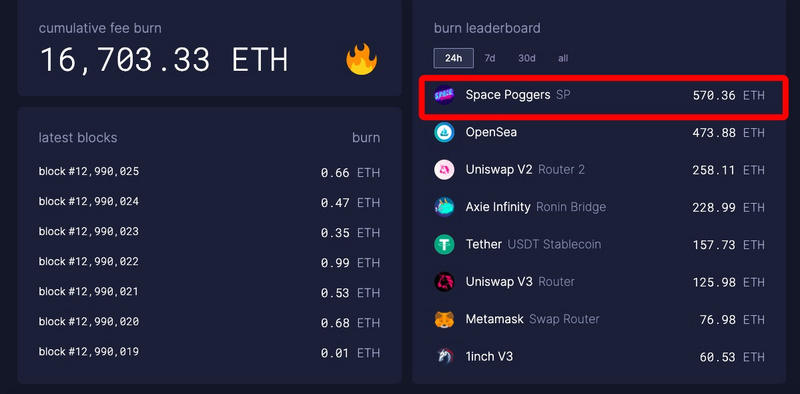This screenshot has height=394, width=800.
Task: Show the all-time burn leaderboard
Action: pyautogui.click(x=563, y=58)
